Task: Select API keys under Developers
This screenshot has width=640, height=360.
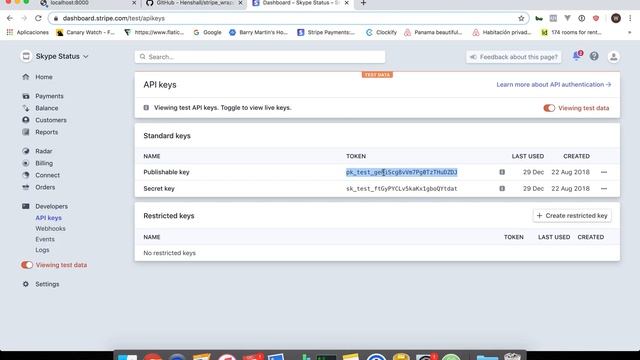Action: [49, 218]
